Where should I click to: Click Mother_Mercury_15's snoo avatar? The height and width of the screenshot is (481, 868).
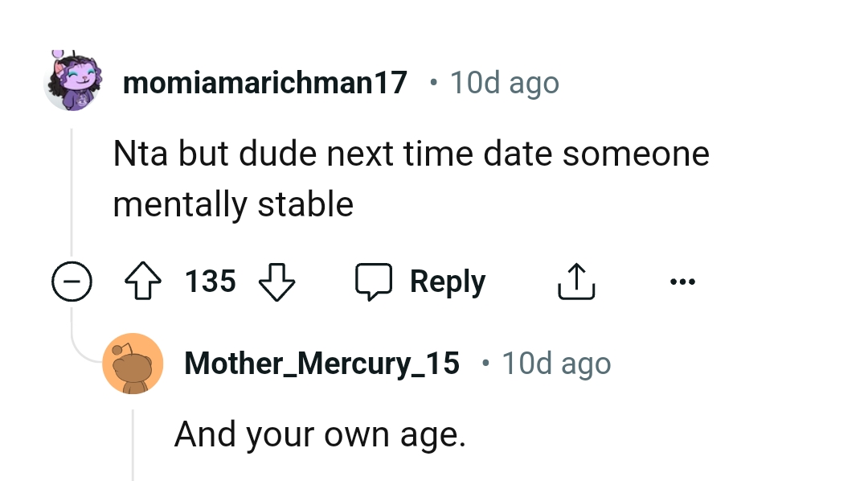[x=133, y=363]
